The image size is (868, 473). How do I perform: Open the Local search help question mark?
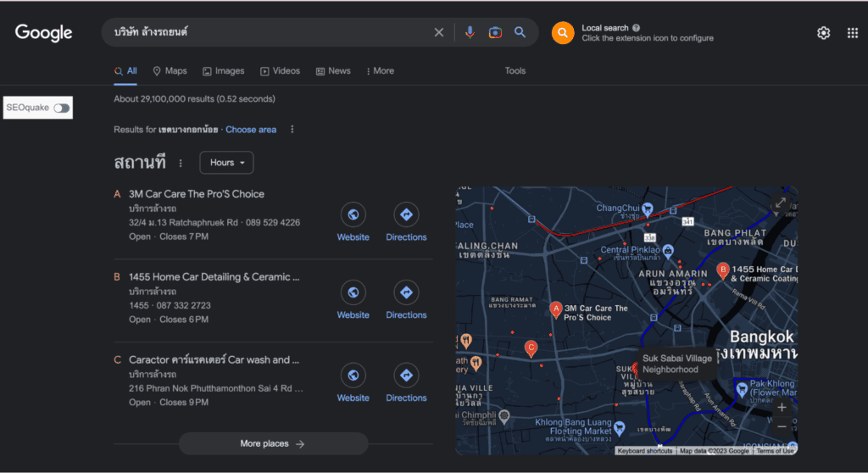tap(636, 28)
